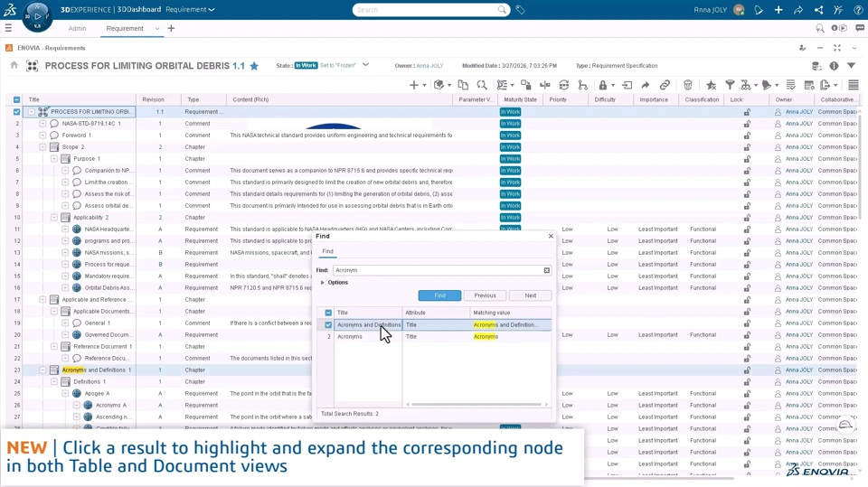The height and width of the screenshot is (487, 868).
Task: Click the top bar Share arrow icon
Action: point(798,10)
